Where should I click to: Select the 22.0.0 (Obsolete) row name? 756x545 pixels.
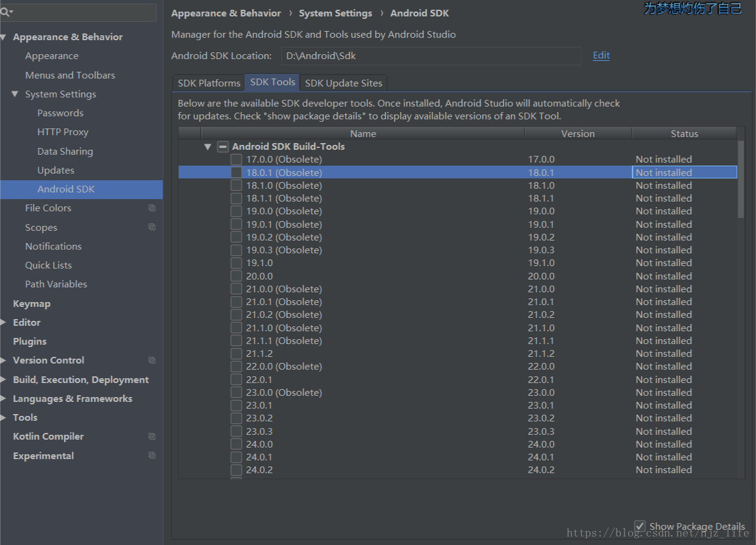click(284, 367)
